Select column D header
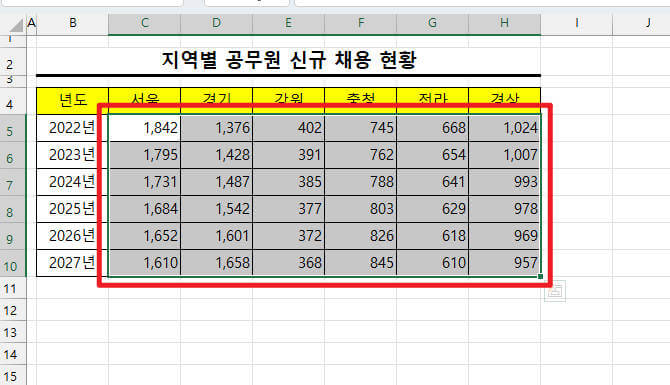The height and width of the screenshot is (385, 670). [217, 23]
